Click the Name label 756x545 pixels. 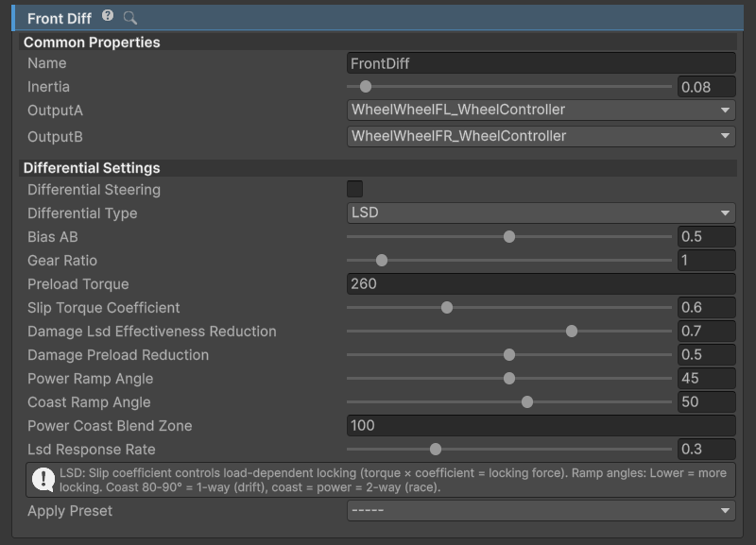(x=47, y=63)
